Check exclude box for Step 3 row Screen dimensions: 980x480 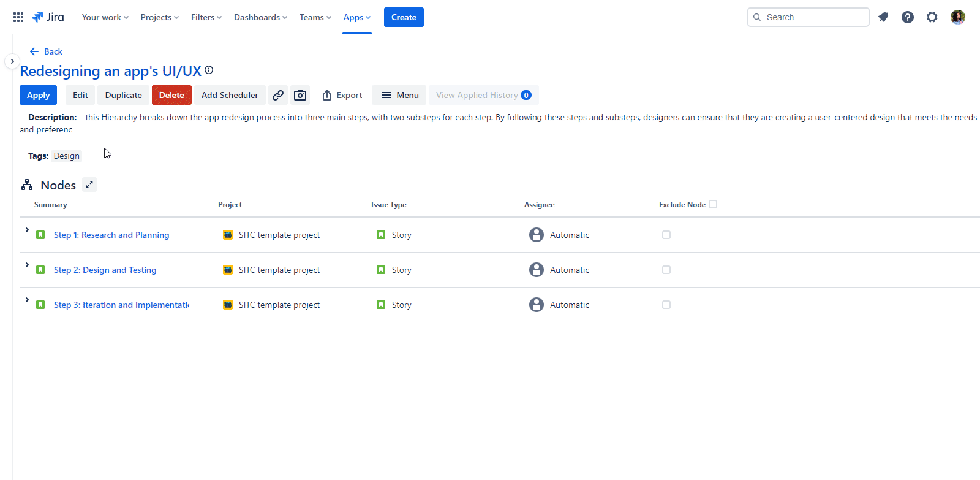666,305
